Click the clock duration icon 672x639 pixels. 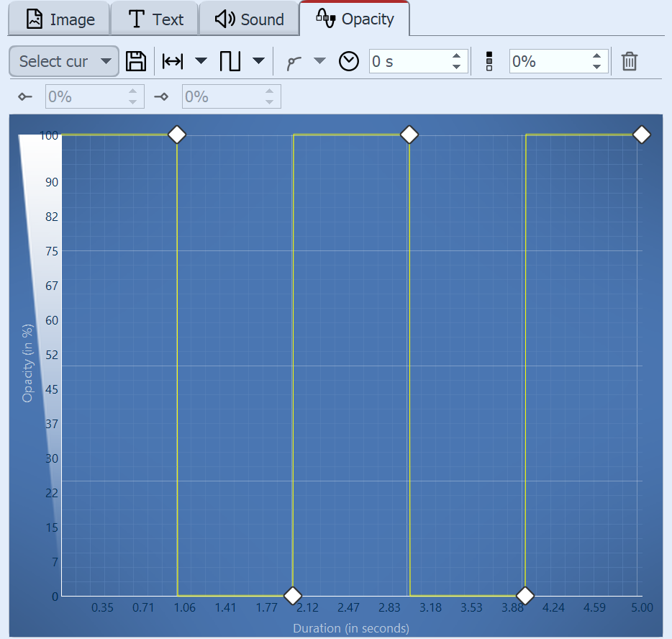pos(348,61)
